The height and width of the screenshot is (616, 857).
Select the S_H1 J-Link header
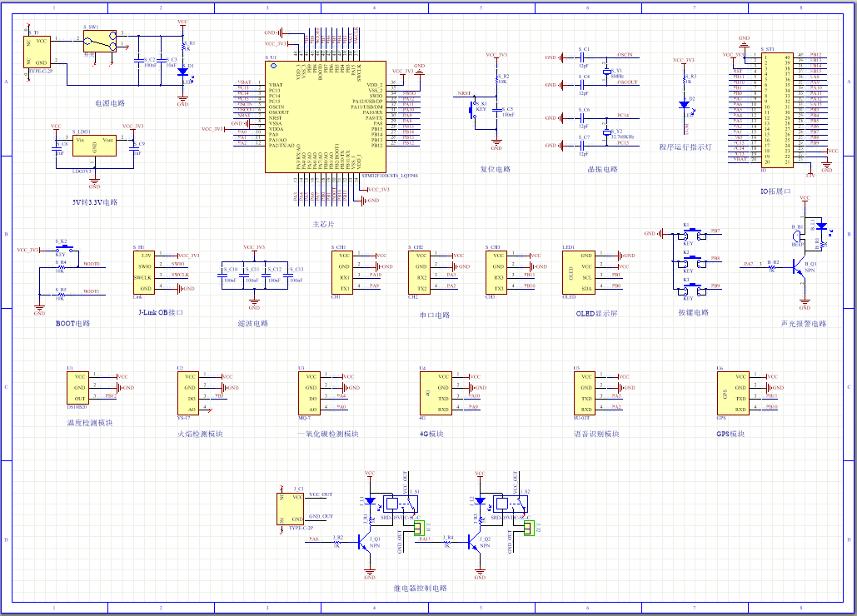pos(144,272)
